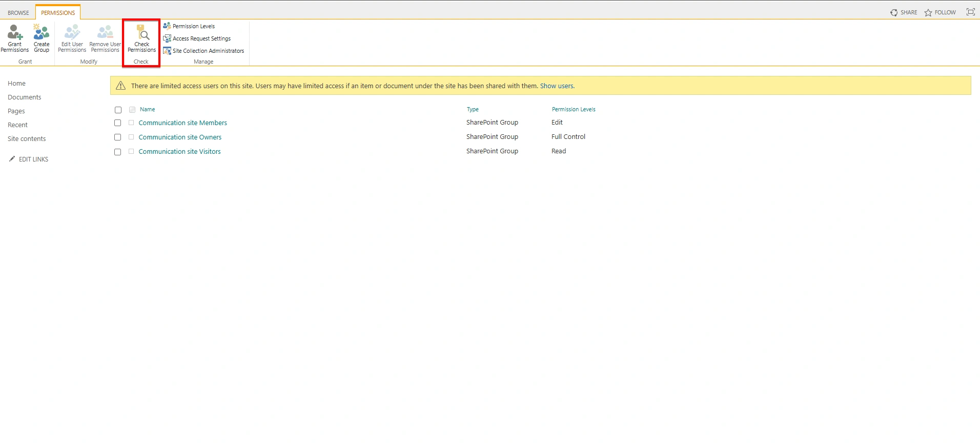Click 'SharePoint Group' type in Visitors row

(x=492, y=151)
